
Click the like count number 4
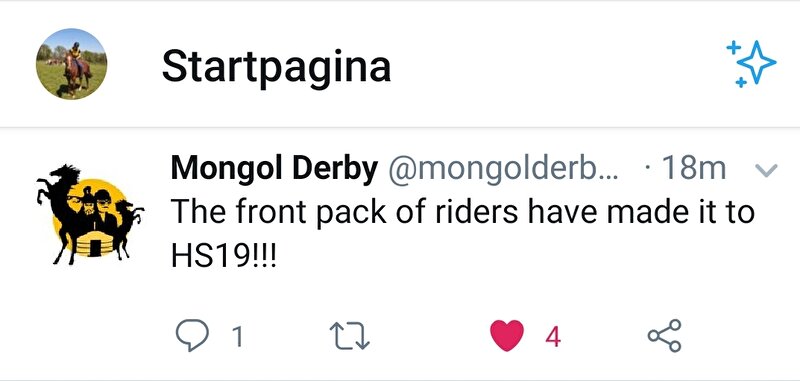click(x=553, y=337)
